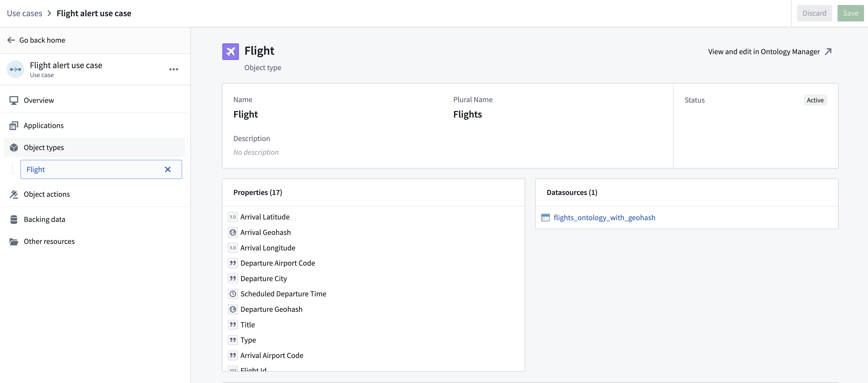Click the Flight alert use case circular icon

(15, 69)
